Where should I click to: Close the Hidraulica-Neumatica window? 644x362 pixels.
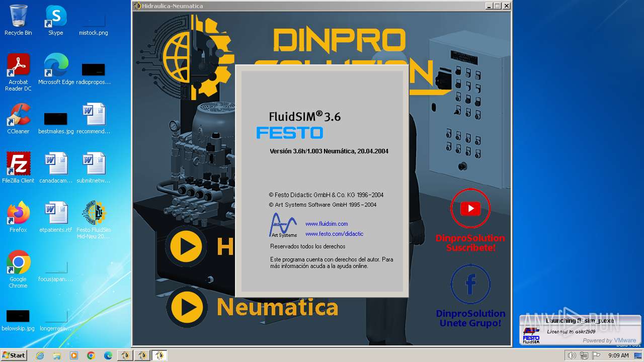506,6
